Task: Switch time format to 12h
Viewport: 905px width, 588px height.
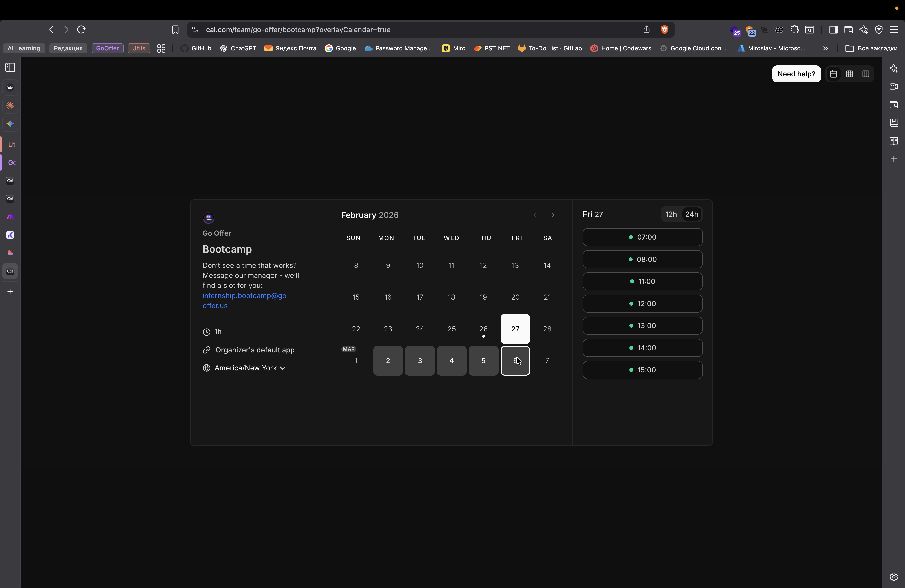Action: [671, 214]
